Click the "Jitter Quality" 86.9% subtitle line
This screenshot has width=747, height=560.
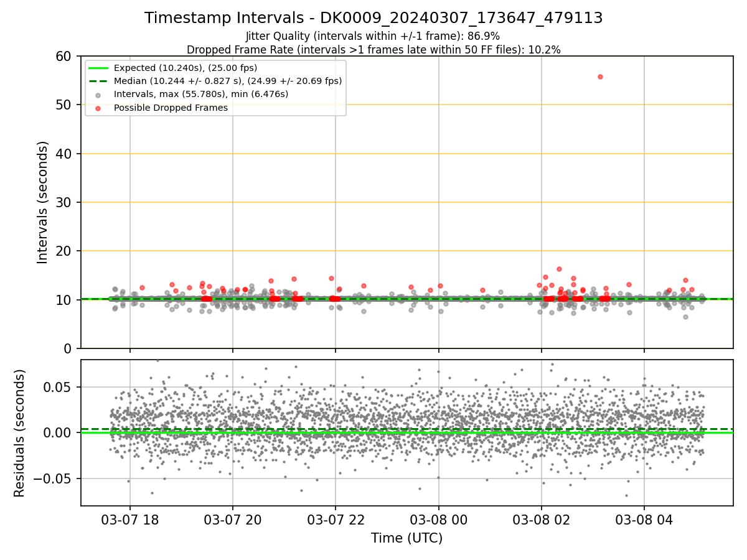(x=373, y=36)
